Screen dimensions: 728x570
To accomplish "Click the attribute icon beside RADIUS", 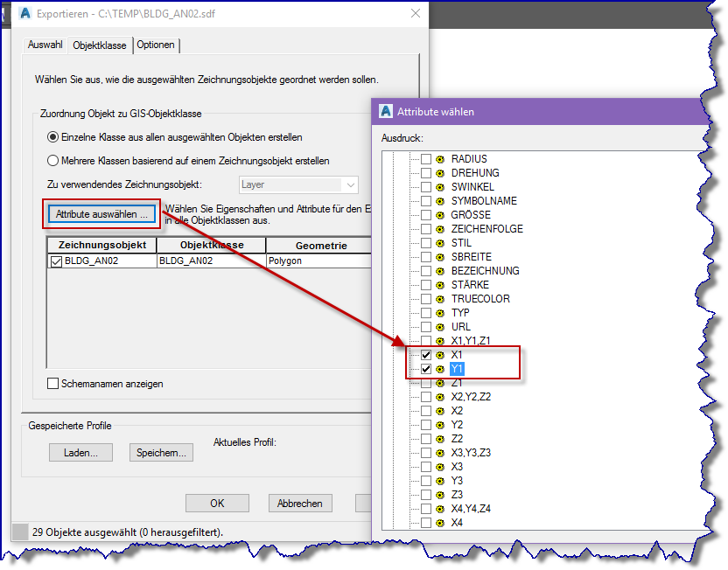I will (x=439, y=158).
